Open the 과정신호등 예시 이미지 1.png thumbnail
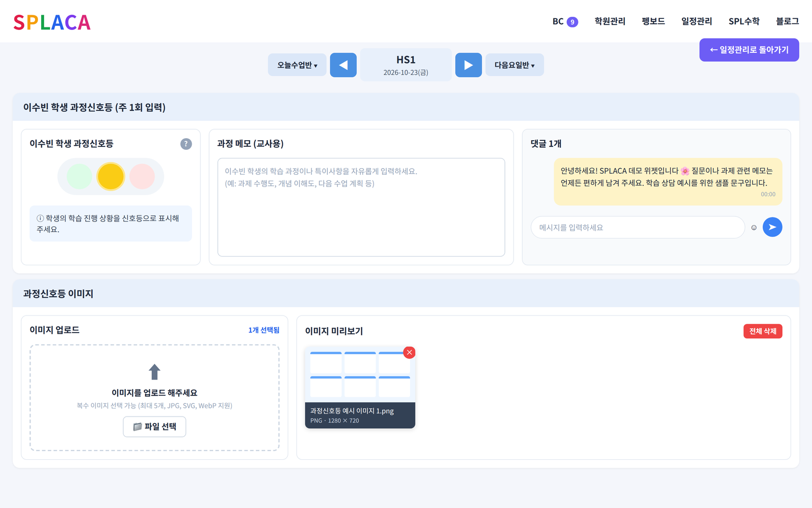Viewport: 812px width, 508px height. [360, 388]
